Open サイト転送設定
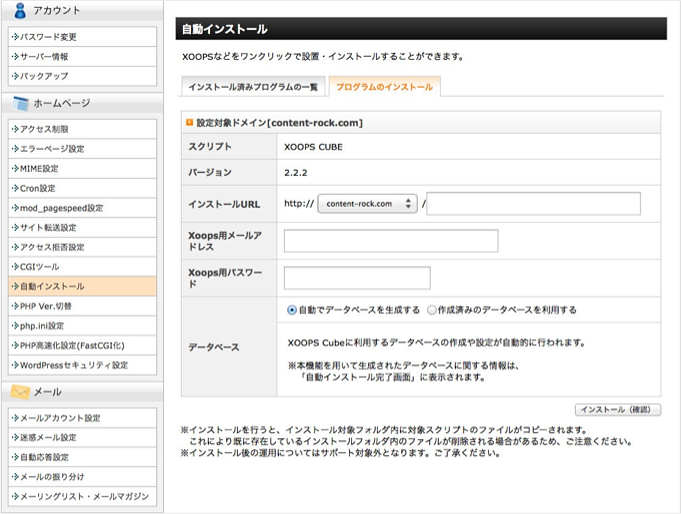The width and height of the screenshot is (681, 514). coord(83,227)
